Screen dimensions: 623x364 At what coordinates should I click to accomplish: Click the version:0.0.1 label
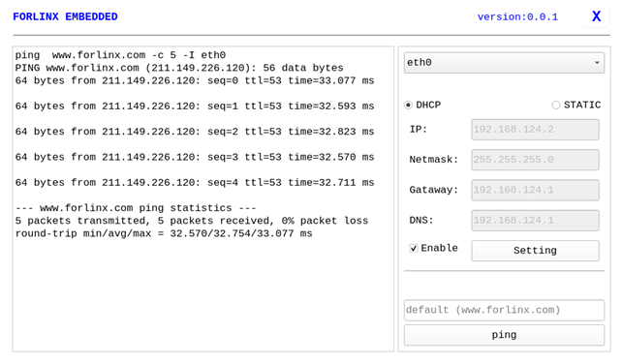[x=517, y=17]
